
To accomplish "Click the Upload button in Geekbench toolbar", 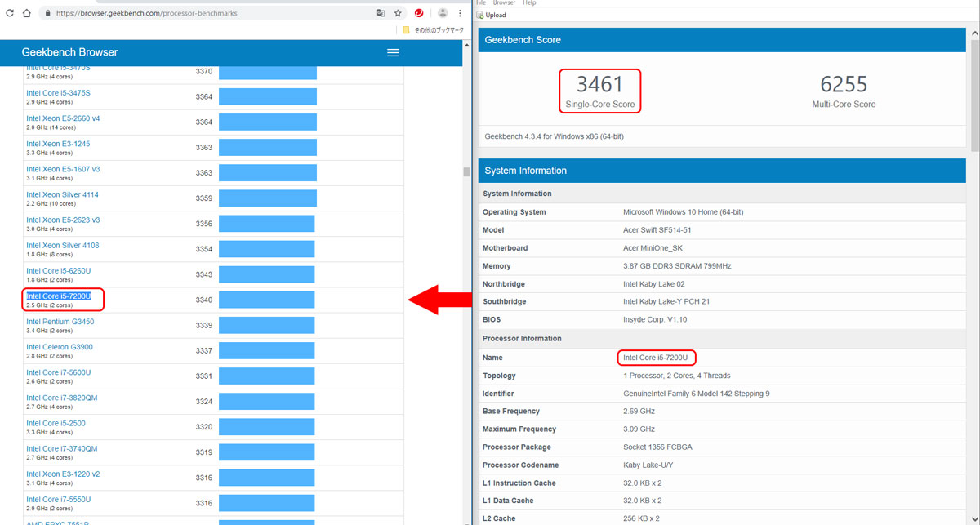I will point(492,15).
